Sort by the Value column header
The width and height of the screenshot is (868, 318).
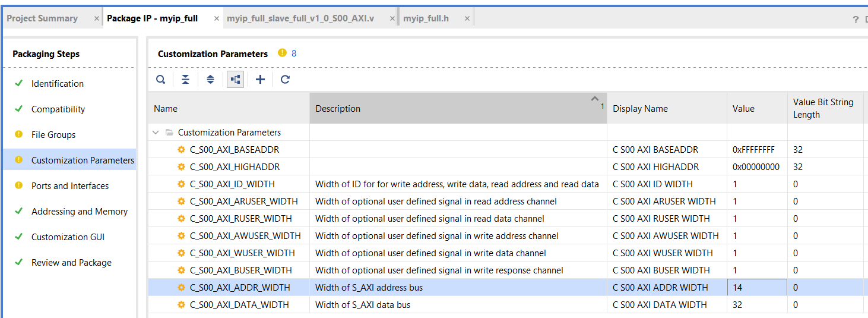pyautogui.click(x=757, y=108)
